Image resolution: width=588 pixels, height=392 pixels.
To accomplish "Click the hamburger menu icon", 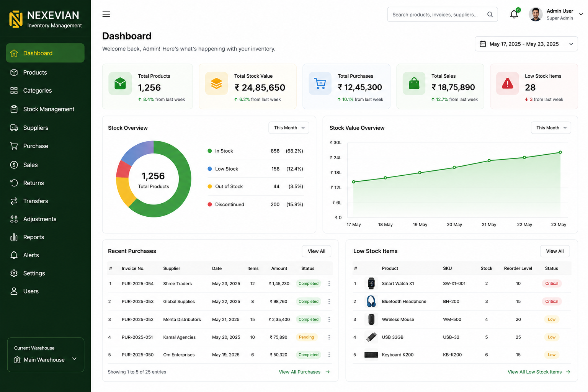I will [x=106, y=14].
